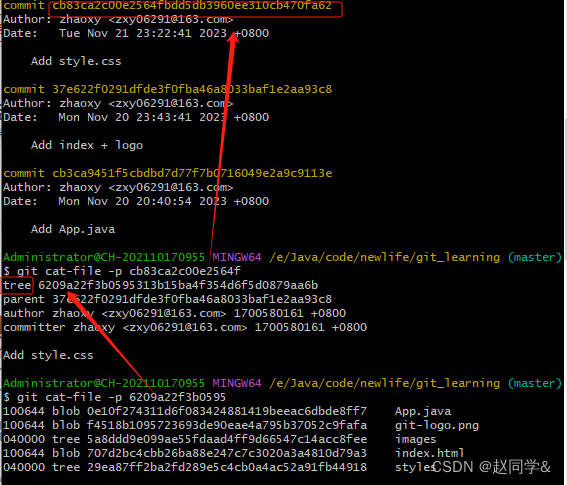
Task: Click the git-logo.png file name
Action: point(437,426)
